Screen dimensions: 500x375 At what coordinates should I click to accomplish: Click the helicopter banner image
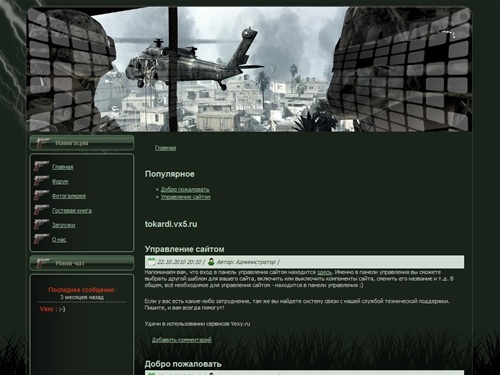249,69
